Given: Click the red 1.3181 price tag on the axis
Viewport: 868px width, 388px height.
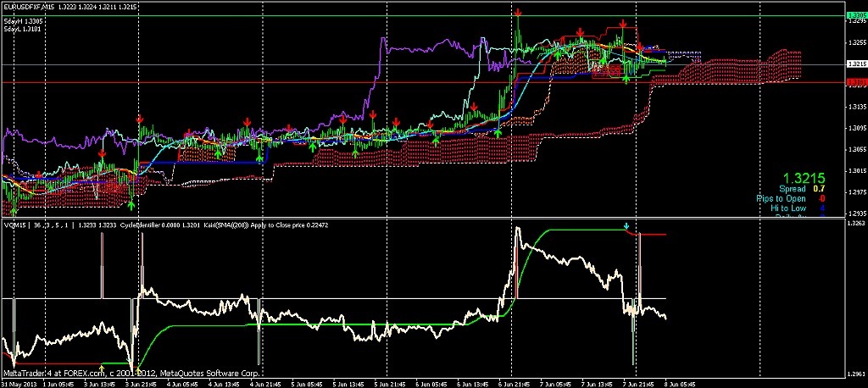Looking at the screenshot, I should coord(856,82).
